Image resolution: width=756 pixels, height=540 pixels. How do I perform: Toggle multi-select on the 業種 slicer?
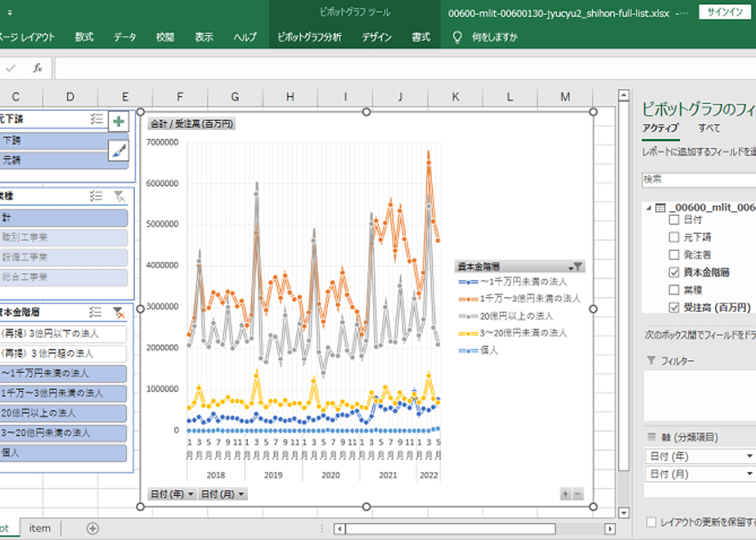96,196
